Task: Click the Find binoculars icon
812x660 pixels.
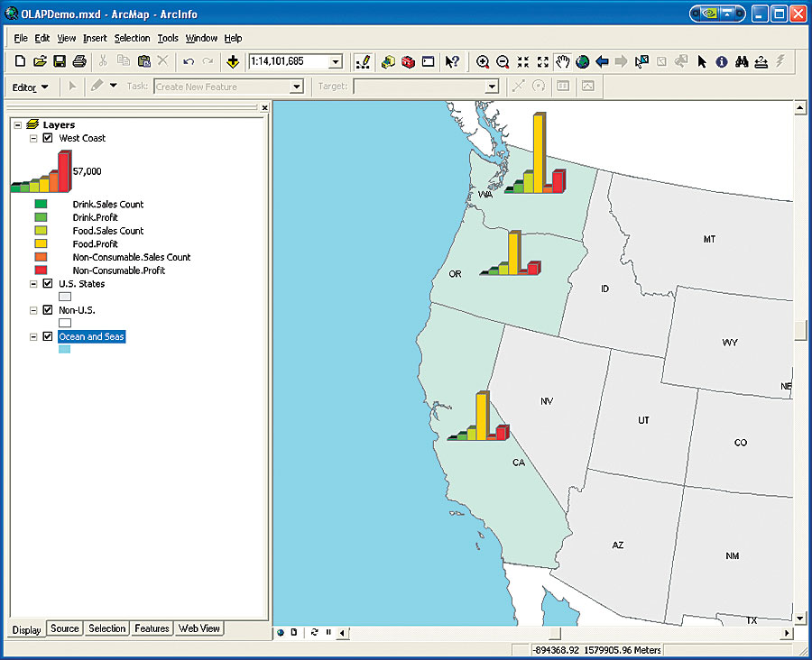Action: (742, 61)
